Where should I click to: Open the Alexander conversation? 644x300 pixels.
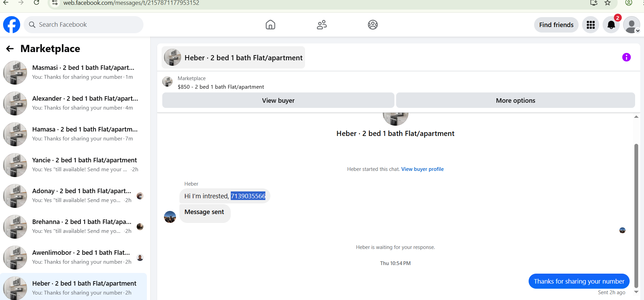tap(74, 103)
